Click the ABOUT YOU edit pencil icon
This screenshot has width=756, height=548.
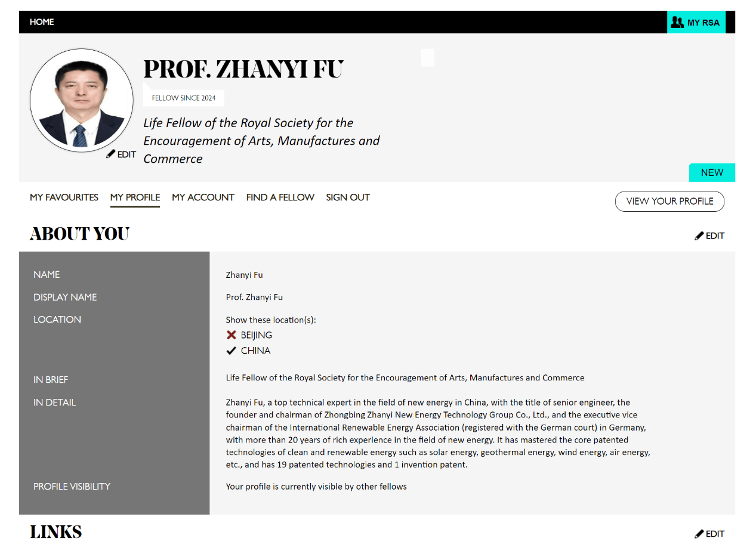[x=699, y=236]
